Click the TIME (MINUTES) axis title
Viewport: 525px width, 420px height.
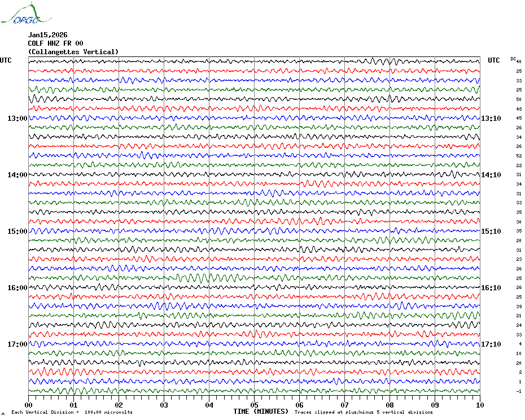(261, 412)
